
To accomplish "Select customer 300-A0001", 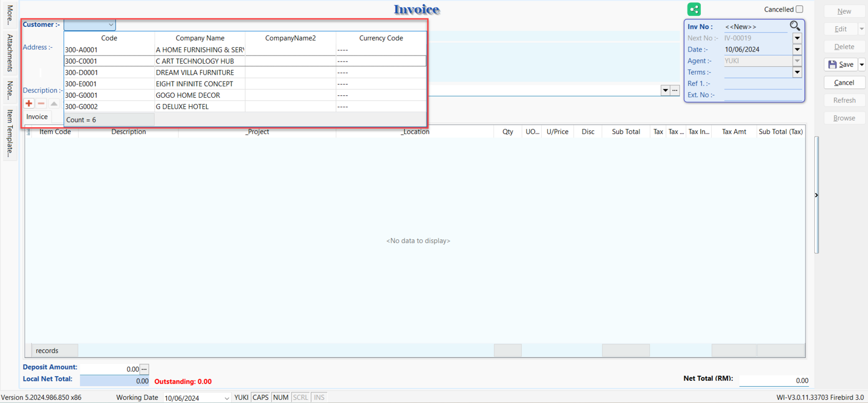I will (245, 49).
